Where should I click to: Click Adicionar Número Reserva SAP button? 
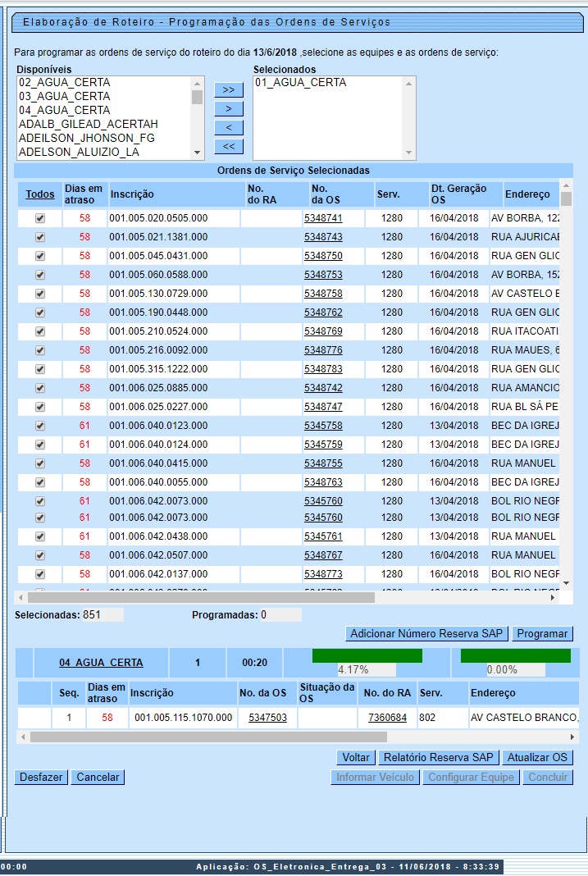426,634
